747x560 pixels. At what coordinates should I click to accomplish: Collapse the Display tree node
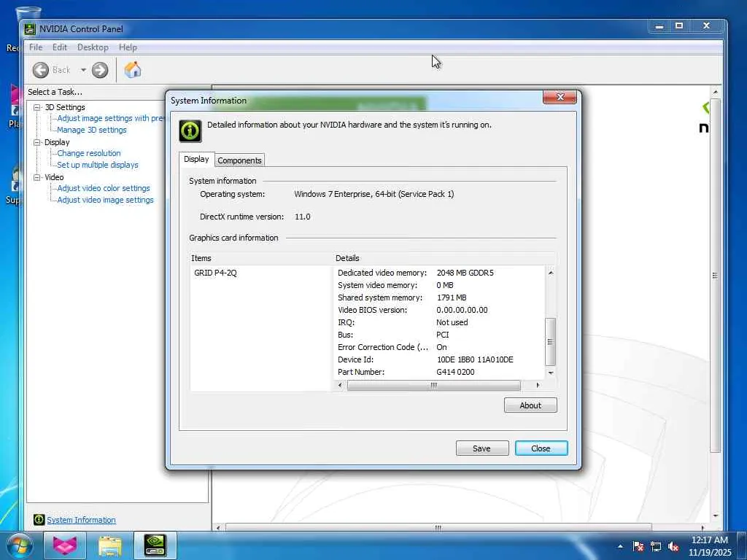pyautogui.click(x=36, y=142)
